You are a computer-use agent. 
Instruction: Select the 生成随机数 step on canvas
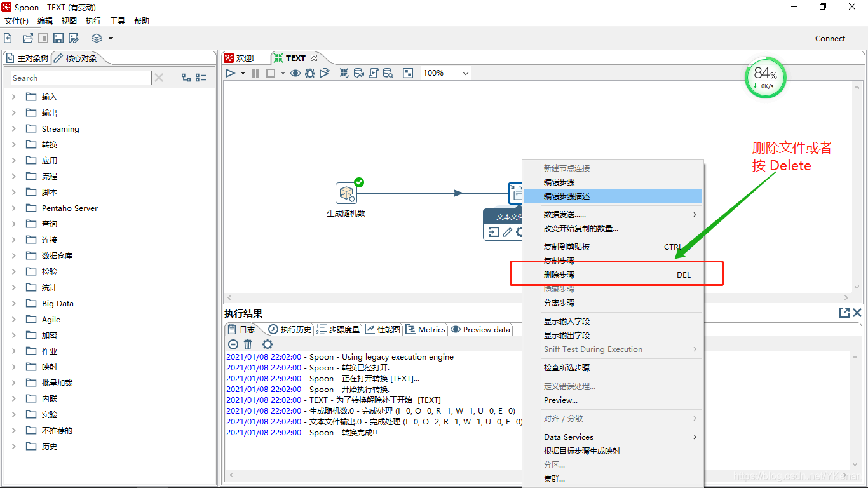point(346,193)
